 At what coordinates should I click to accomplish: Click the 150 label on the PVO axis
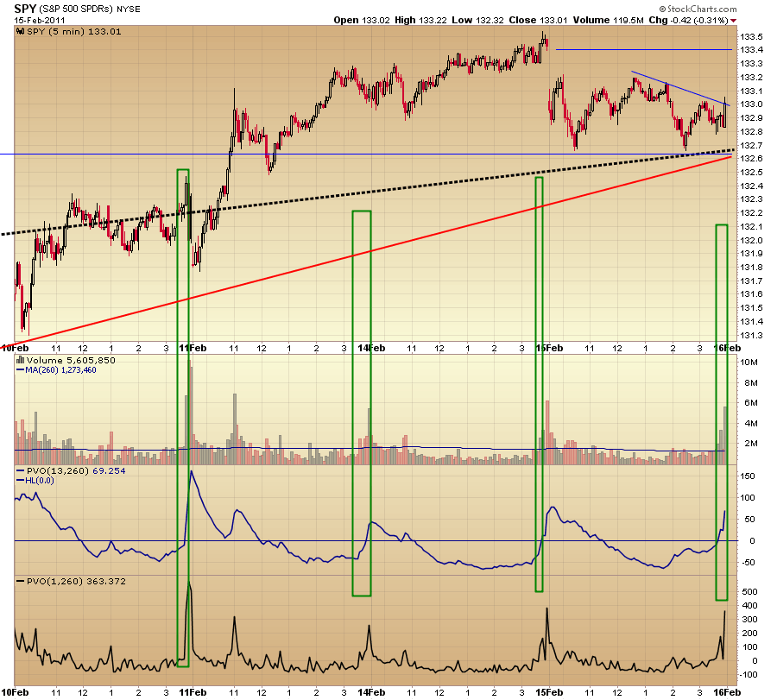click(748, 476)
